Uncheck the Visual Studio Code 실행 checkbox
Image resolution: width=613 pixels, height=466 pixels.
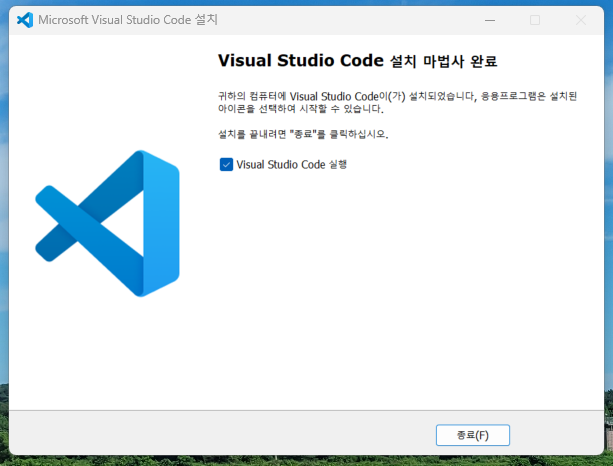(x=226, y=165)
